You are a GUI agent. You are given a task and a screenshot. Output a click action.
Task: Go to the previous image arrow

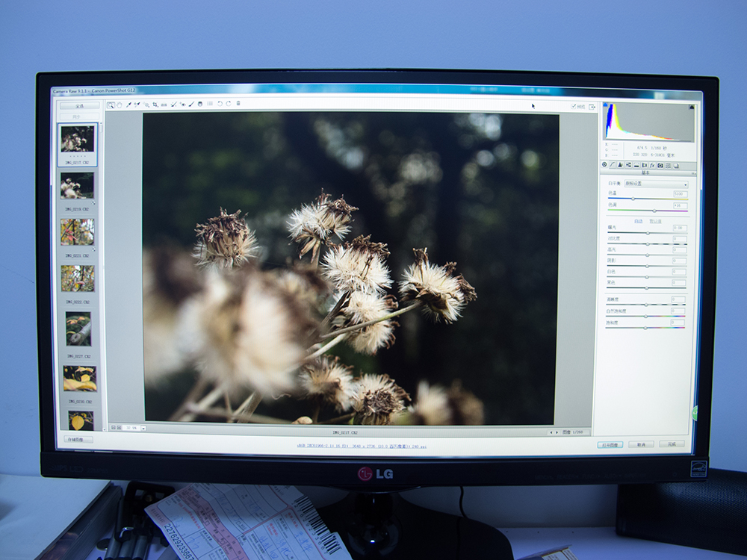coord(551,432)
